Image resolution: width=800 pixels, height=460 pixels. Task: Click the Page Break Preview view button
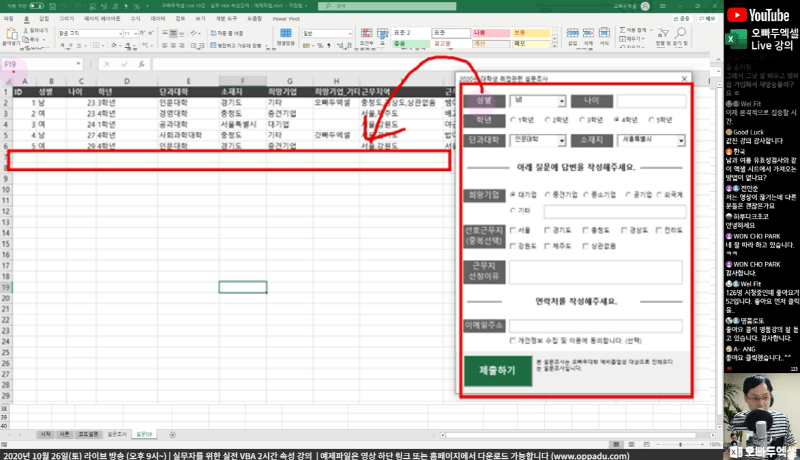pyautogui.click(x=646, y=445)
